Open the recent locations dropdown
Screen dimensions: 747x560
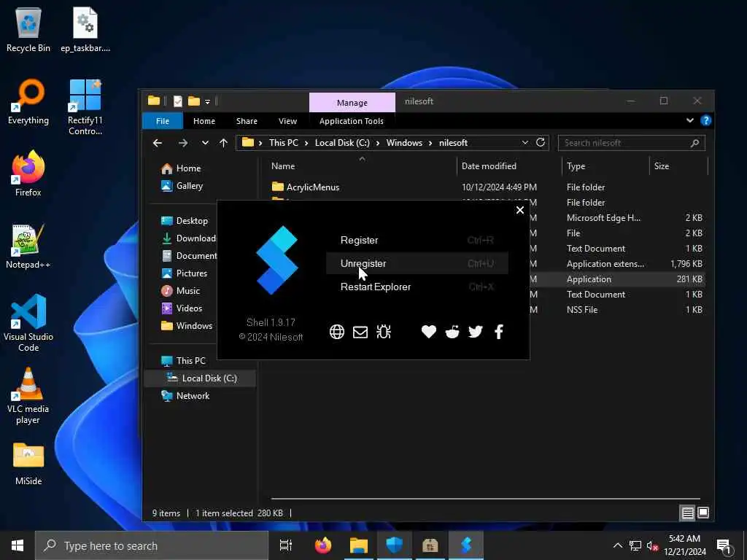point(205,143)
